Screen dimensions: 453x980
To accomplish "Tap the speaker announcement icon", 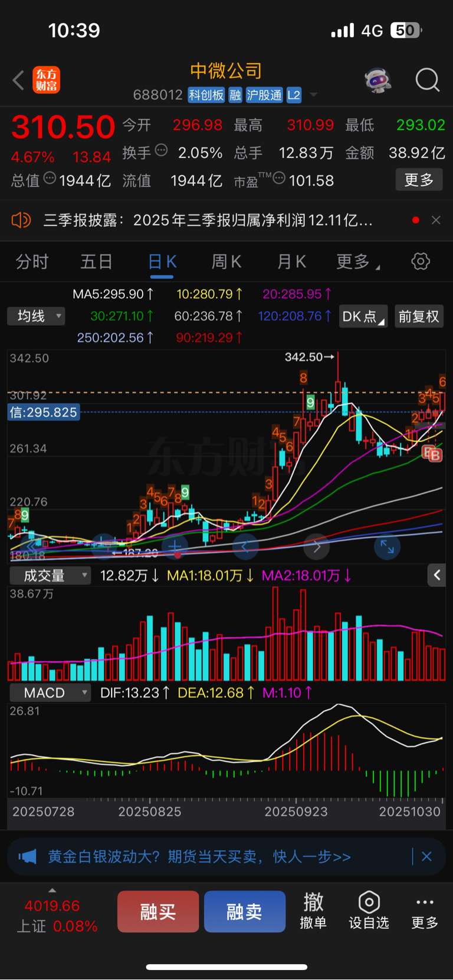I will 21,220.
